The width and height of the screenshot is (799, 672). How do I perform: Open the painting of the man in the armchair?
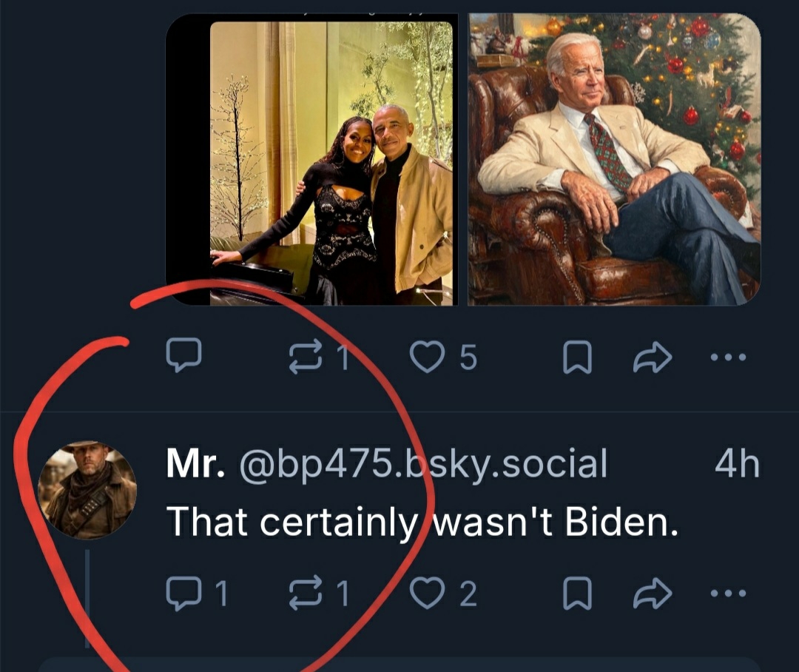(x=615, y=159)
